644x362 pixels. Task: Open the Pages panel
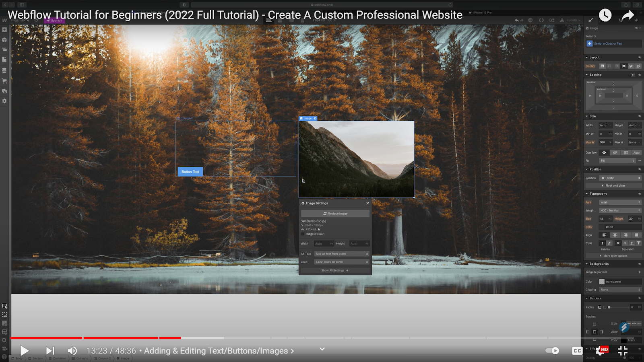pos(4,60)
